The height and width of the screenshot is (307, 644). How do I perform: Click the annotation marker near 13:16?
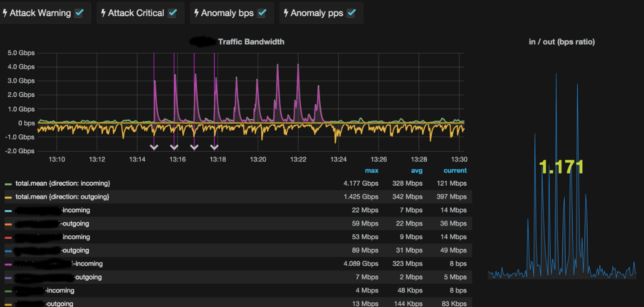(174, 147)
